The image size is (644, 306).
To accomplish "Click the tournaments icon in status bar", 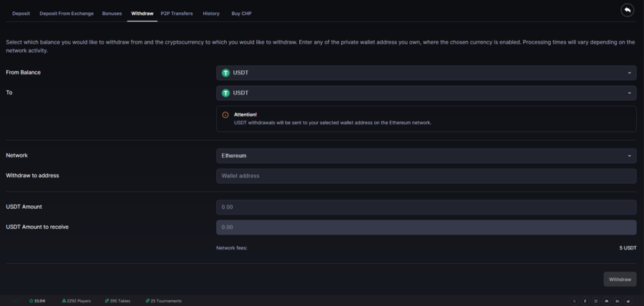I will click(147, 301).
